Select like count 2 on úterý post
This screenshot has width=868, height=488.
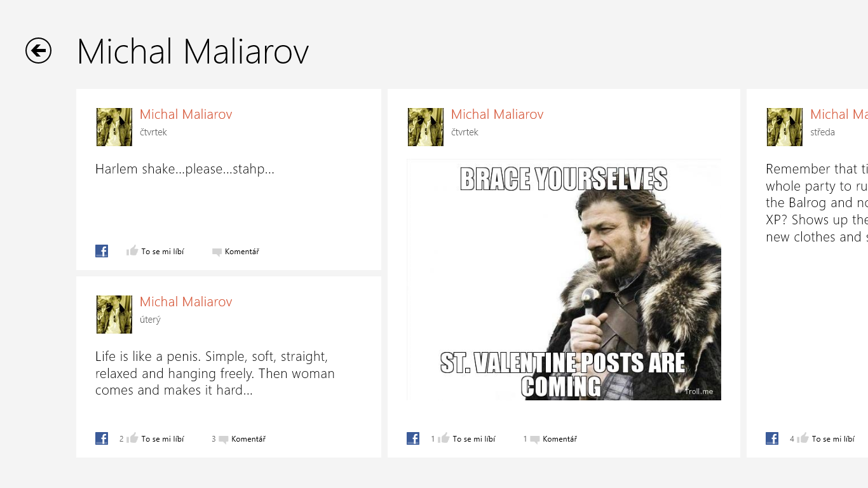pyautogui.click(x=121, y=438)
